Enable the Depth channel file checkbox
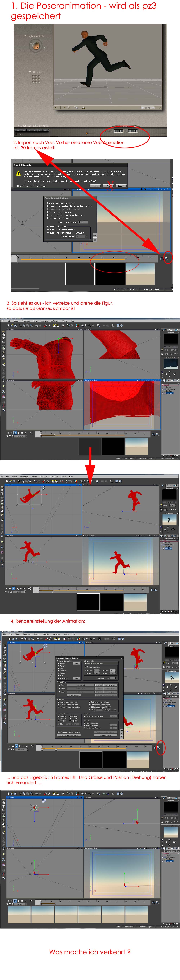This screenshot has height=980, width=180. click(60, 692)
